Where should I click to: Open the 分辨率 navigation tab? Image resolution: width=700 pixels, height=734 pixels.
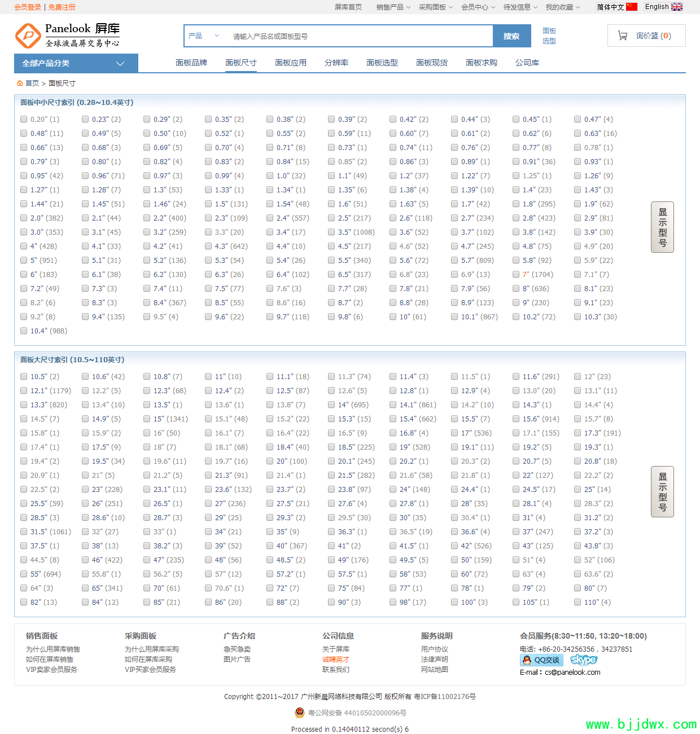[336, 63]
